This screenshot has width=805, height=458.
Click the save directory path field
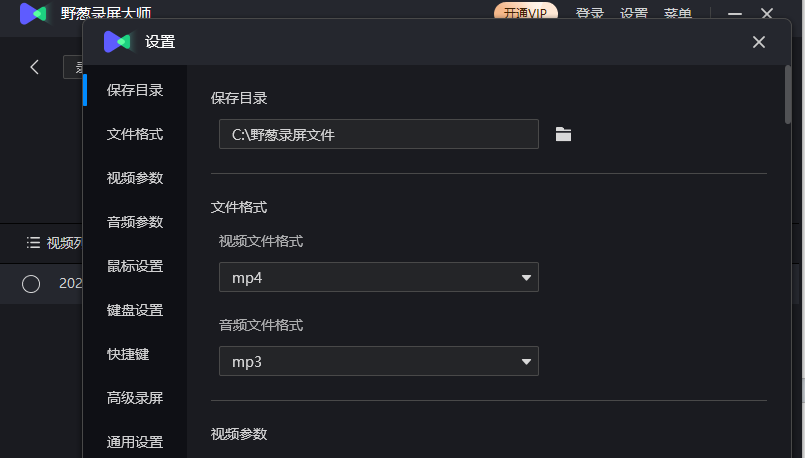click(x=379, y=134)
